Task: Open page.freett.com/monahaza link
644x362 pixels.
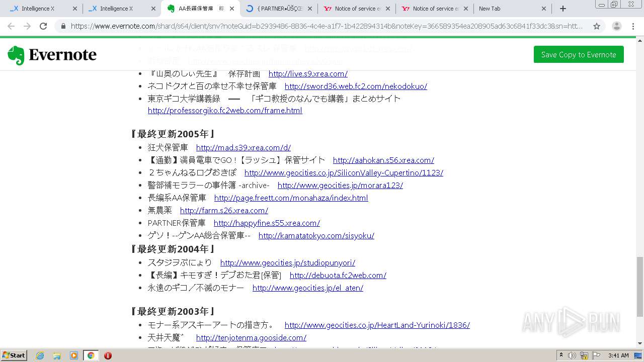Action: tap(291, 198)
